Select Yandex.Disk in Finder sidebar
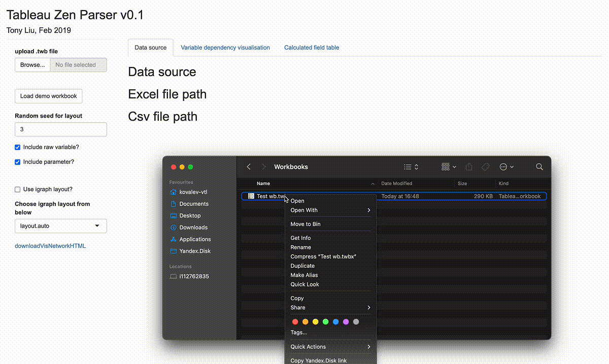 coord(194,251)
